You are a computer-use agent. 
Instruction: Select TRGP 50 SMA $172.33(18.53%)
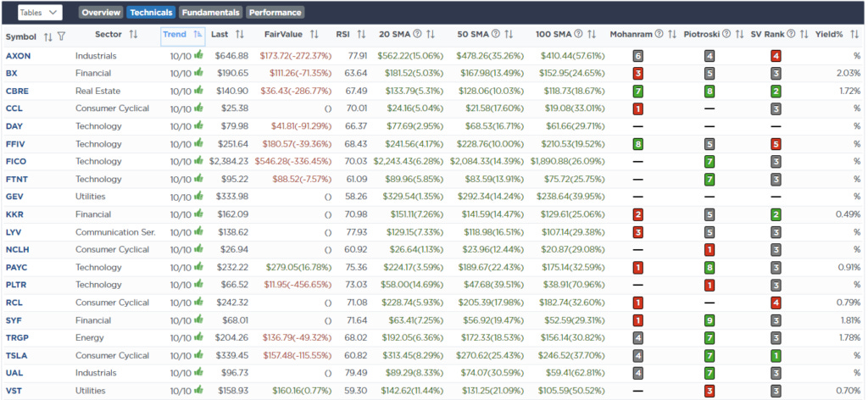click(x=491, y=337)
